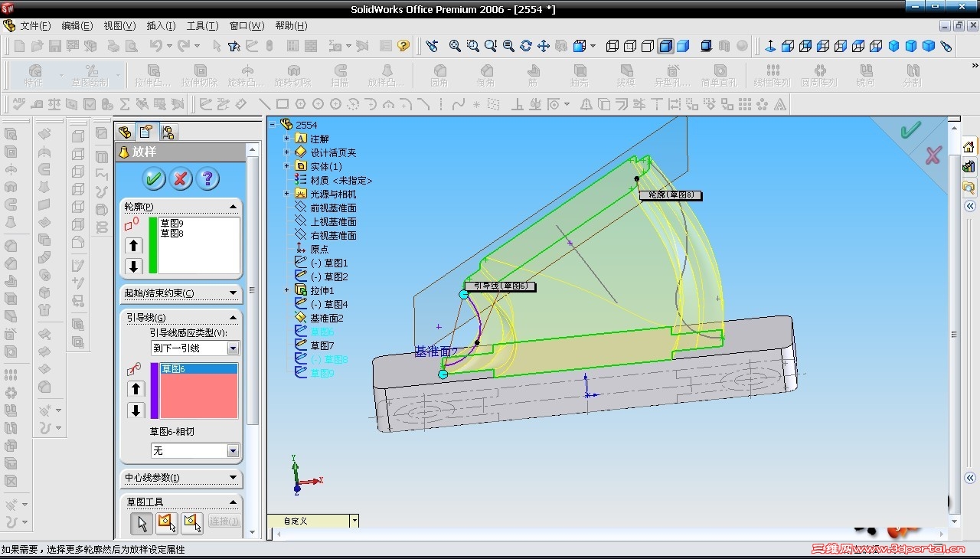Viewport: 980px width, 559px height.
Task: Select 前视基准面 in the feature tree
Action: pos(333,208)
